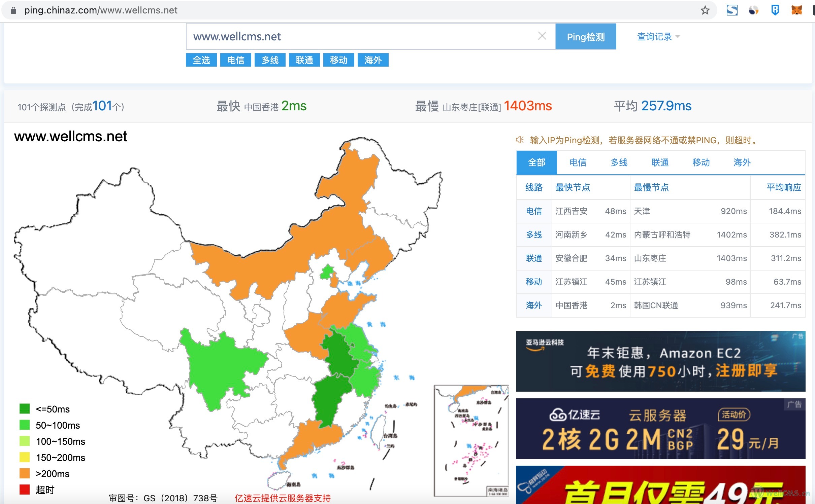Screen dimensions: 815x504
Task: Click the speaker notice icon above table
Action: click(x=520, y=140)
